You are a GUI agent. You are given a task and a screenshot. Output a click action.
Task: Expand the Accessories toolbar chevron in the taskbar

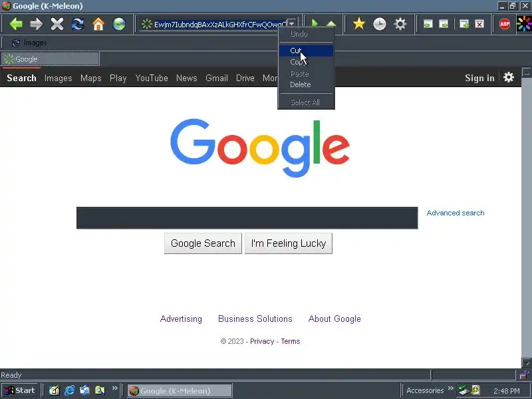point(451,388)
